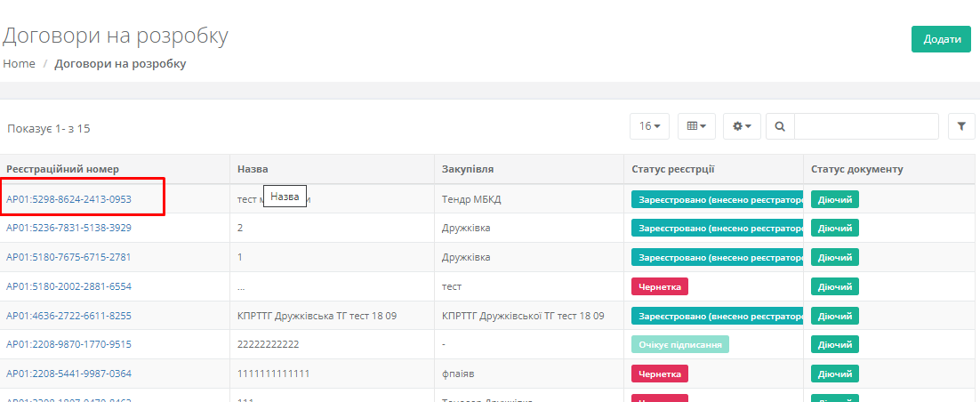
Task: Click the Додати button
Action: (941, 39)
